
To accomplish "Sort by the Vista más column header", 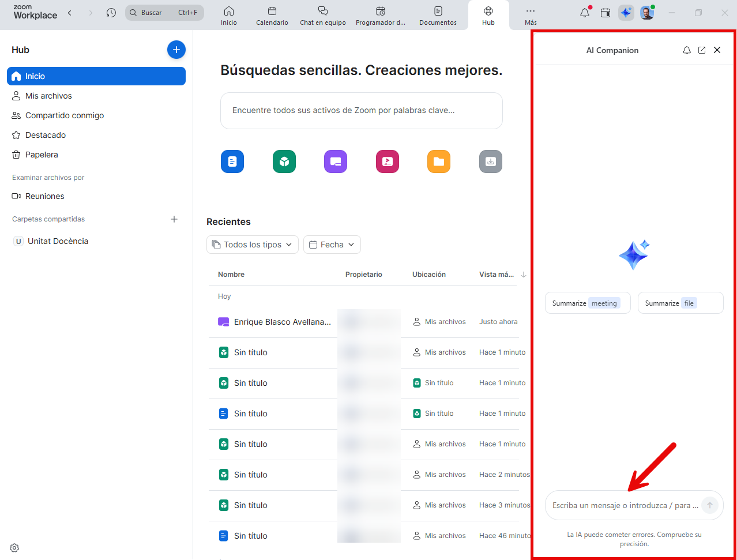I will [x=497, y=275].
